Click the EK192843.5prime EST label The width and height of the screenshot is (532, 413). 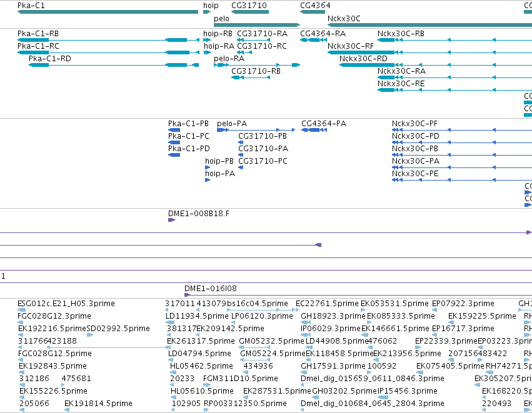(53, 367)
